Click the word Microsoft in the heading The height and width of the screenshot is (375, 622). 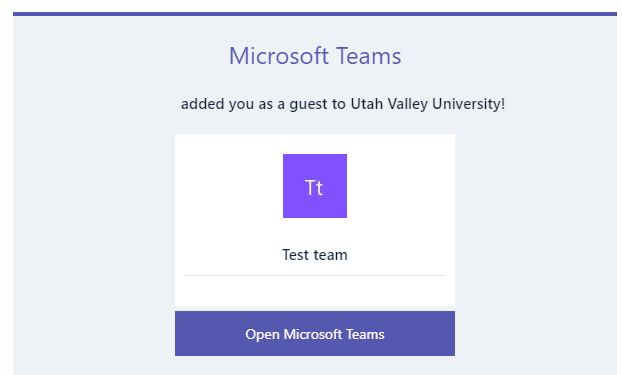click(x=279, y=56)
